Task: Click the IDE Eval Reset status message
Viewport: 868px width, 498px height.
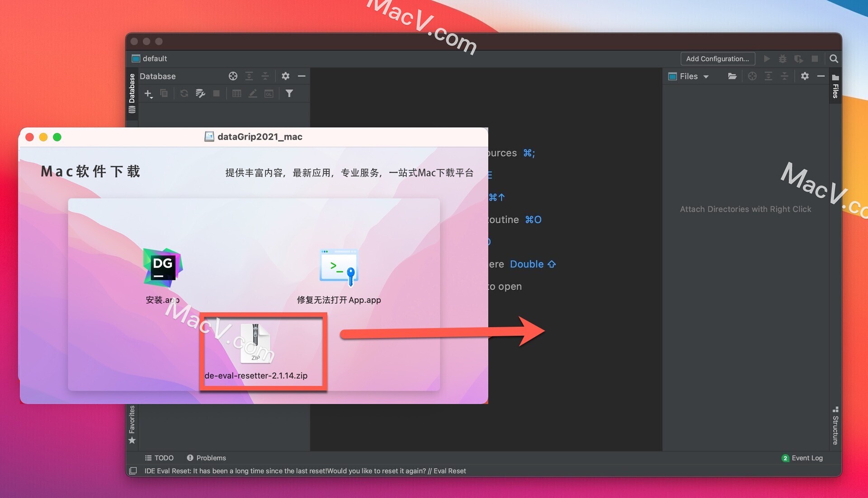Action: pyautogui.click(x=305, y=471)
